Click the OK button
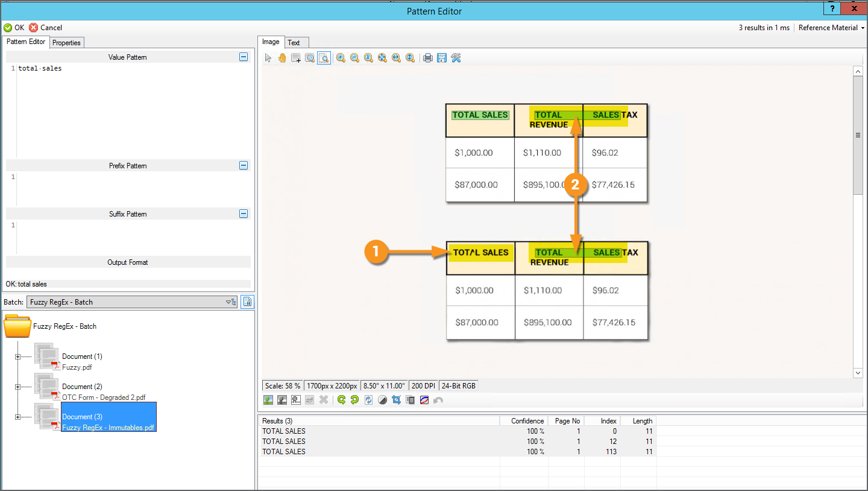 point(14,28)
